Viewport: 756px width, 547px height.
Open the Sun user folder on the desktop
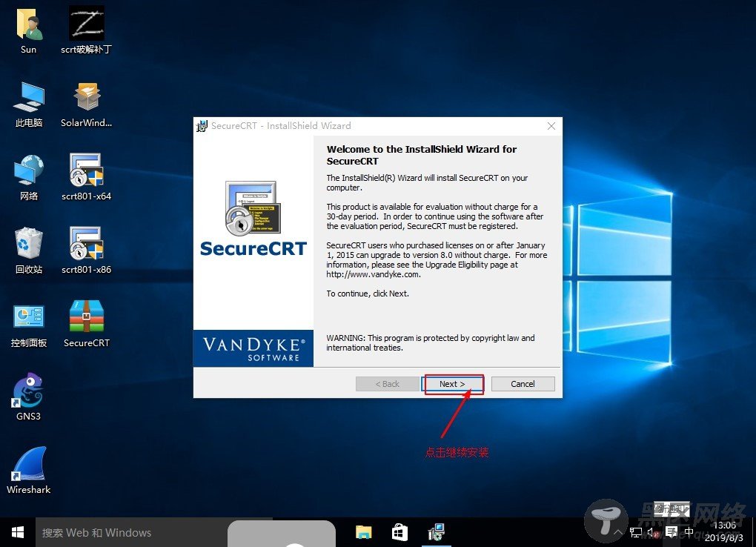pos(28,30)
